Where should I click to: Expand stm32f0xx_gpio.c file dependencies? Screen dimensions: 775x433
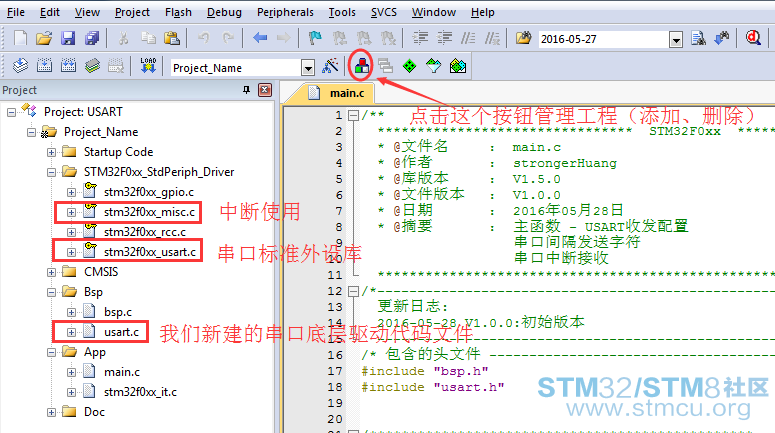click(71, 192)
